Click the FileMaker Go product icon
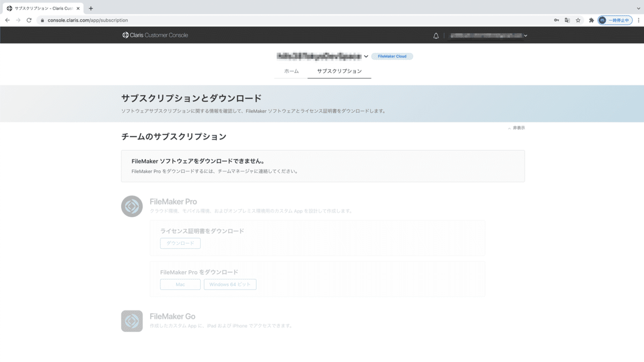The width and height of the screenshot is (644, 362). point(131,321)
